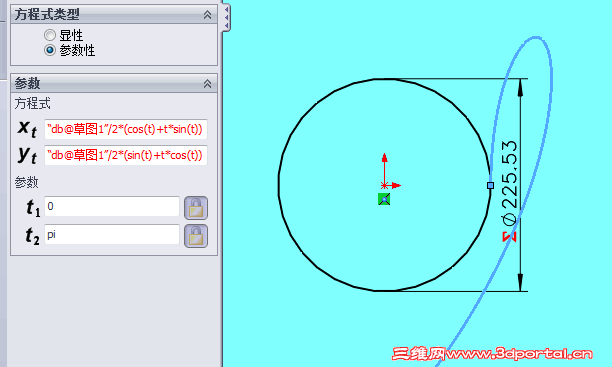This screenshot has width=612, height=367.
Task: Collapse the 方程式类型 section
Action: click(x=207, y=15)
